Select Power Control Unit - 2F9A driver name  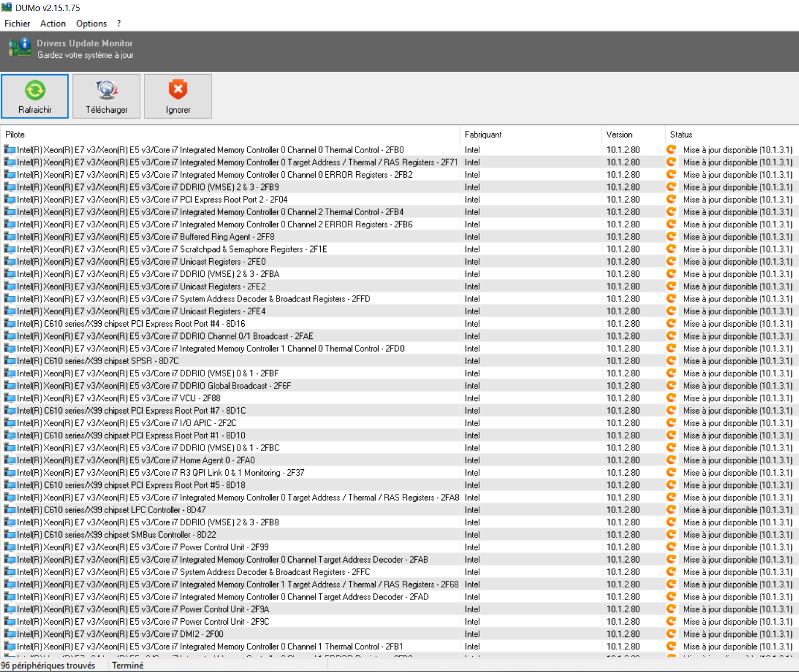coord(143,609)
